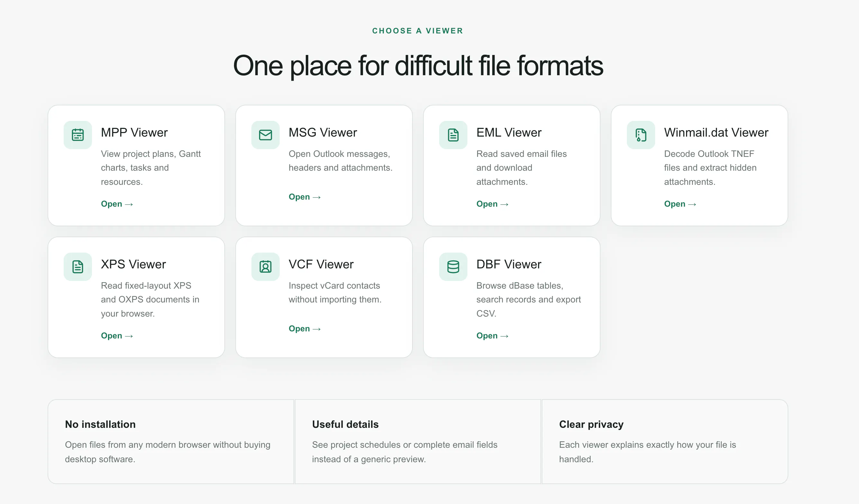Viewport: 859px width, 504px height.
Task: Click the 'Clear privacy' heading
Action: [591, 424]
